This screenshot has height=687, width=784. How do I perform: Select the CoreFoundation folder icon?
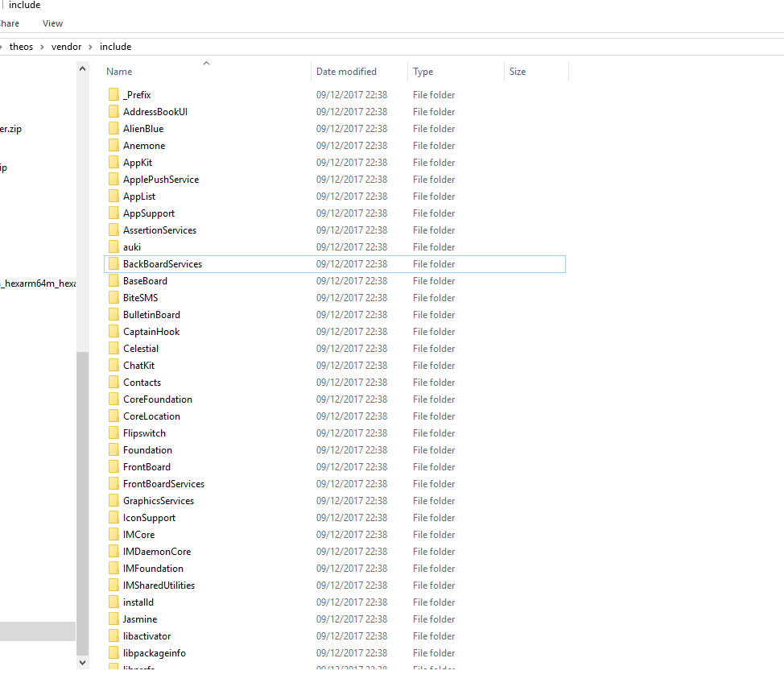pyautogui.click(x=114, y=399)
